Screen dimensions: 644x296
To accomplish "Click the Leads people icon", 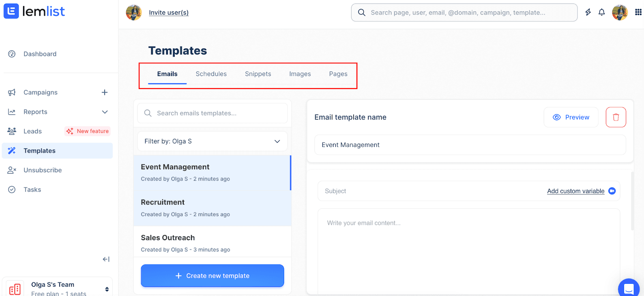I will [x=12, y=131].
